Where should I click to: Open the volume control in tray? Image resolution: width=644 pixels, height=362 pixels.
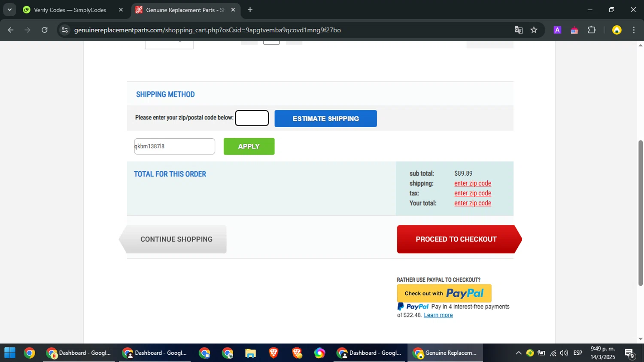(564, 353)
